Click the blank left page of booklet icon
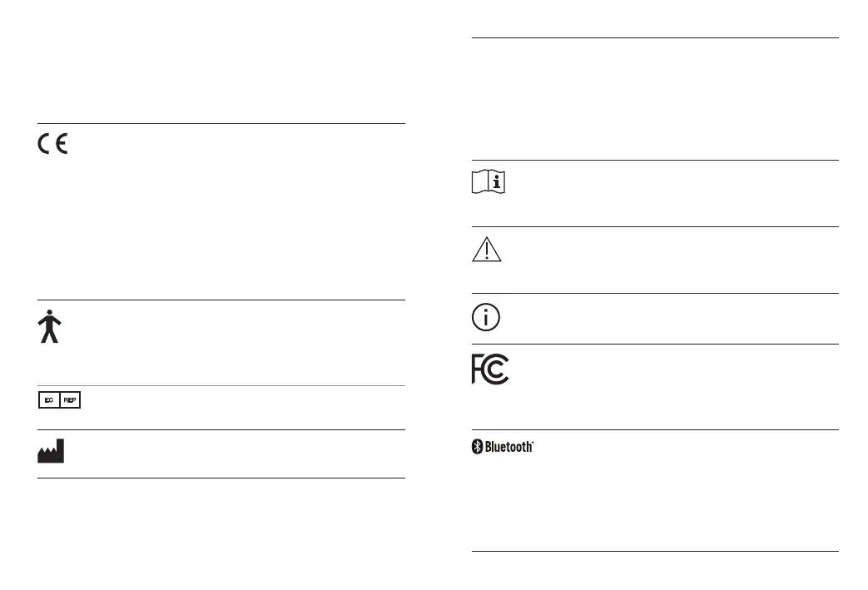The height and width of the screenshot is (590, 868). pos(479,183)
